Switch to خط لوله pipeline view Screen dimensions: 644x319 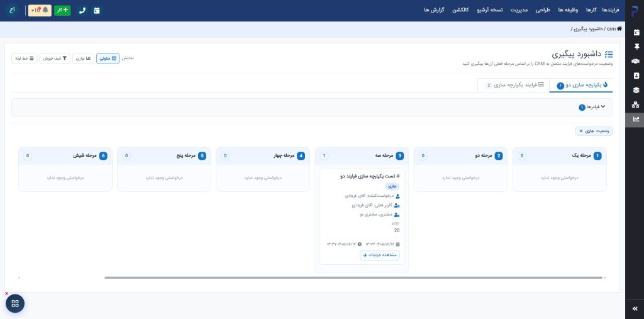click(x=25, y=59)
